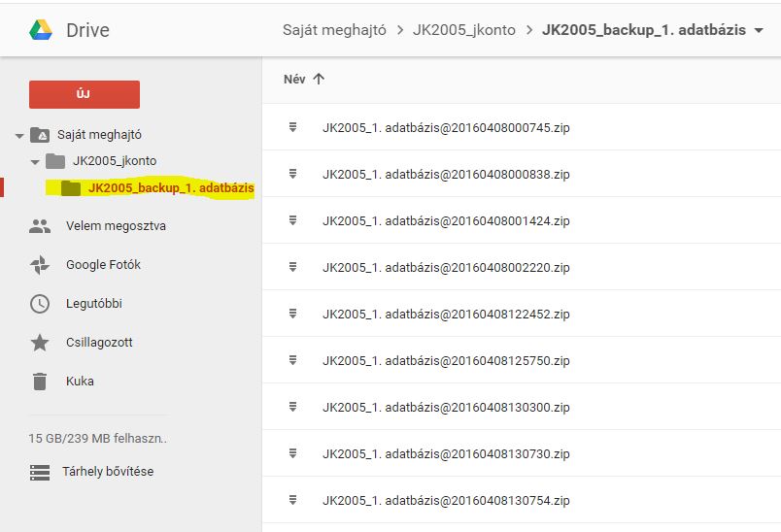Collapse the Saját meghajtó tree arrow
The height and width of the screenshot is (532, 781).
point(19,136)
